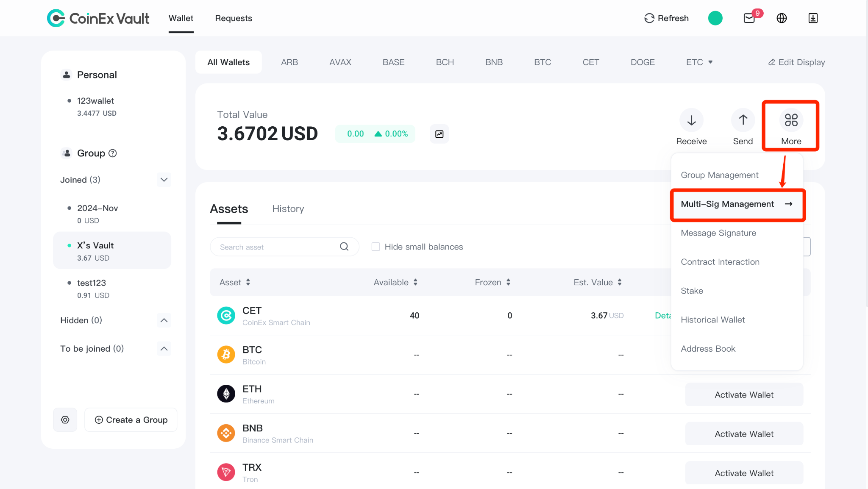Screen dimensions: 868x489
Task: Click the TRX coin icon
Action: (226, 472)
